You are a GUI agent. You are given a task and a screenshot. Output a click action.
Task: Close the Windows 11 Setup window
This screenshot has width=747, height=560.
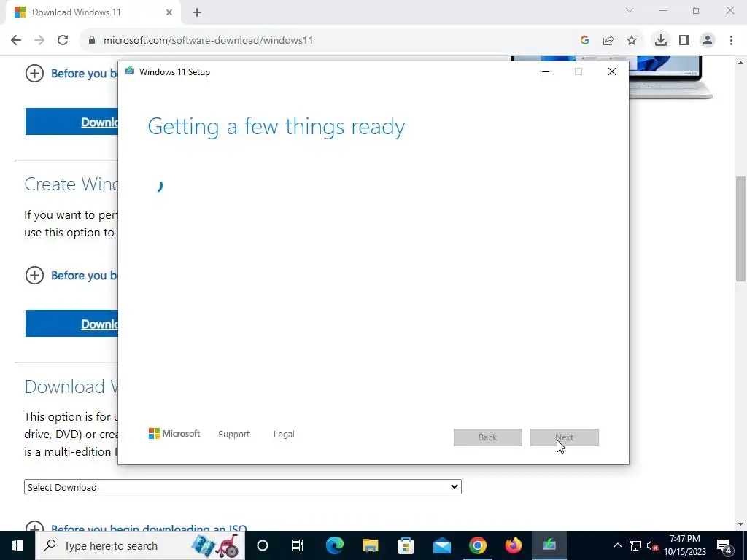pyautogui.click(x=612, y=72)
